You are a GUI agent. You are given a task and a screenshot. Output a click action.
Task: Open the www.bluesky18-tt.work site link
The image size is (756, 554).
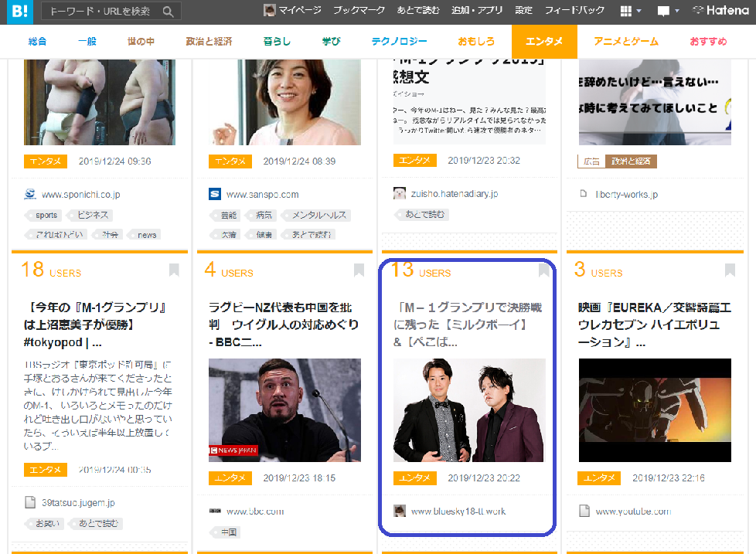coord(458,512)
